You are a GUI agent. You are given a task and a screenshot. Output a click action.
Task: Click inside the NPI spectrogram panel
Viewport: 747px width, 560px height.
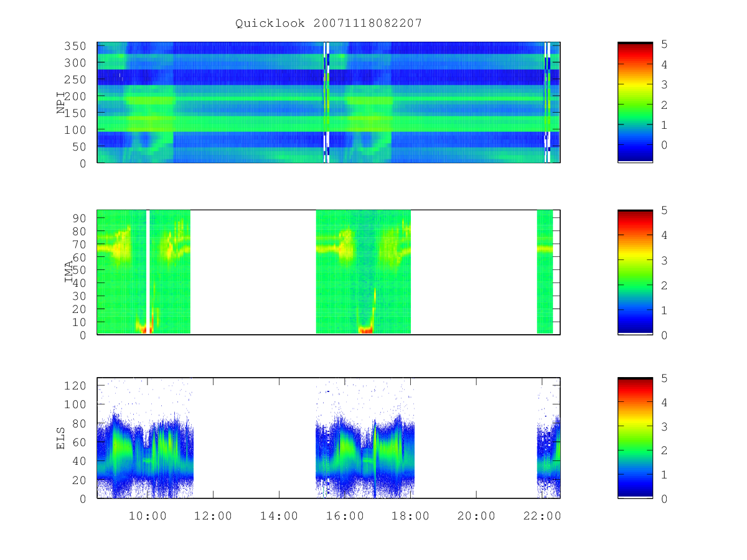pos(329,102)
